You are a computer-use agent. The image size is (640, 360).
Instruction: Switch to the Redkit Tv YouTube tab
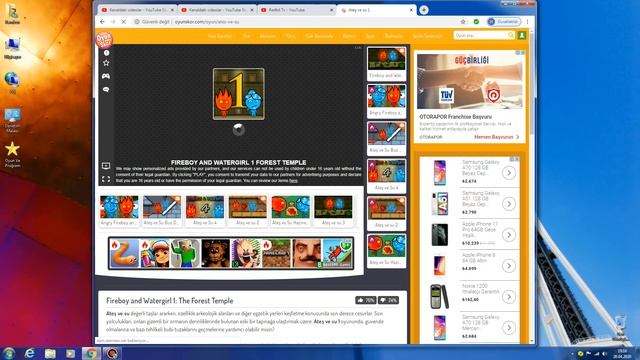(x=297, y=10)
